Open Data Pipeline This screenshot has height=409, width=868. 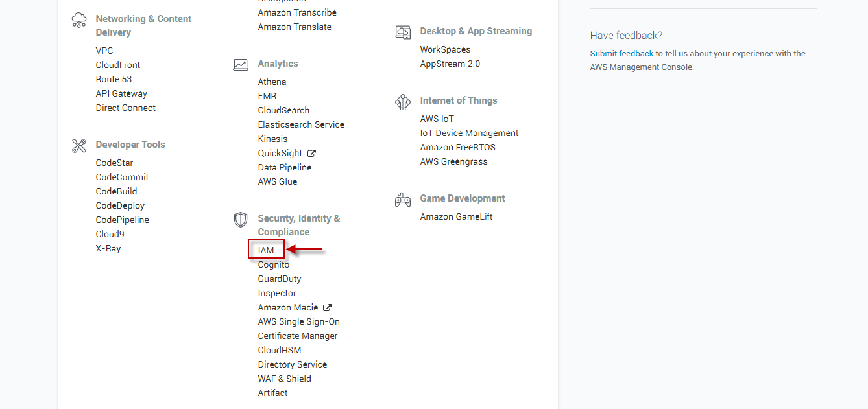click(x=285, y=167)
